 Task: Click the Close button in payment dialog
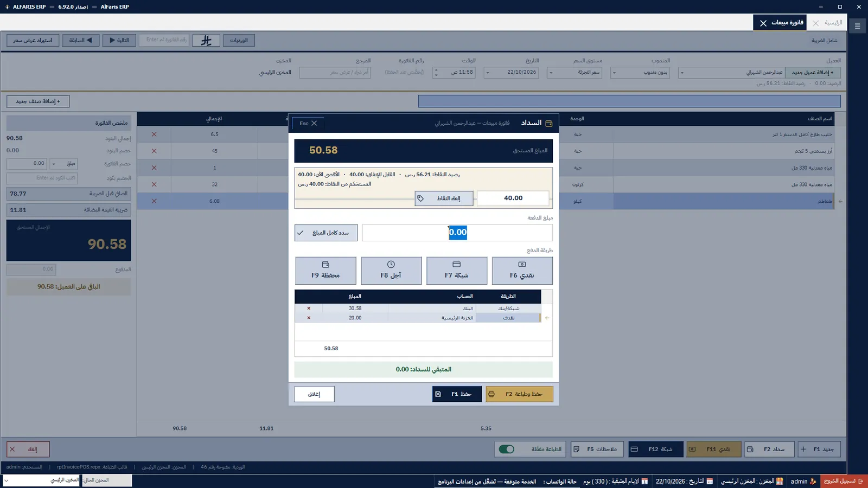click(x=314, y=394)
